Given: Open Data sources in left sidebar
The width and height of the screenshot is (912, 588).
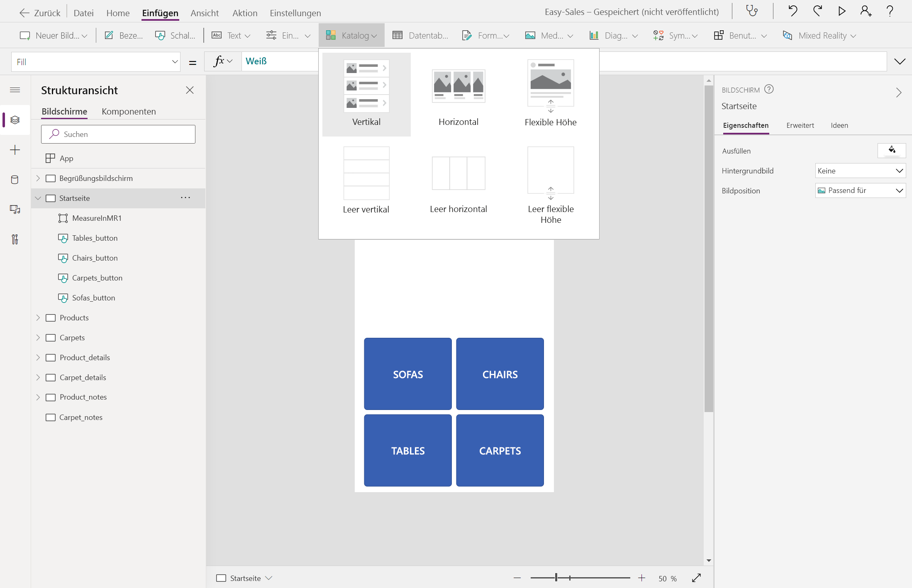Looking at the screenshot, I should [x=15, y=180].
